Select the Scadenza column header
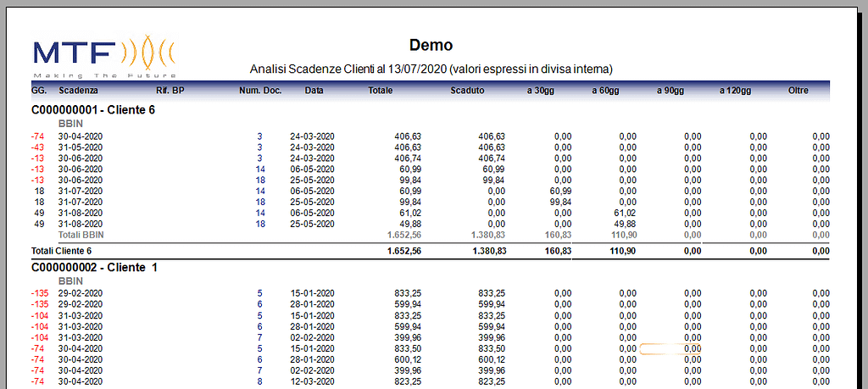 click(79, 90)
